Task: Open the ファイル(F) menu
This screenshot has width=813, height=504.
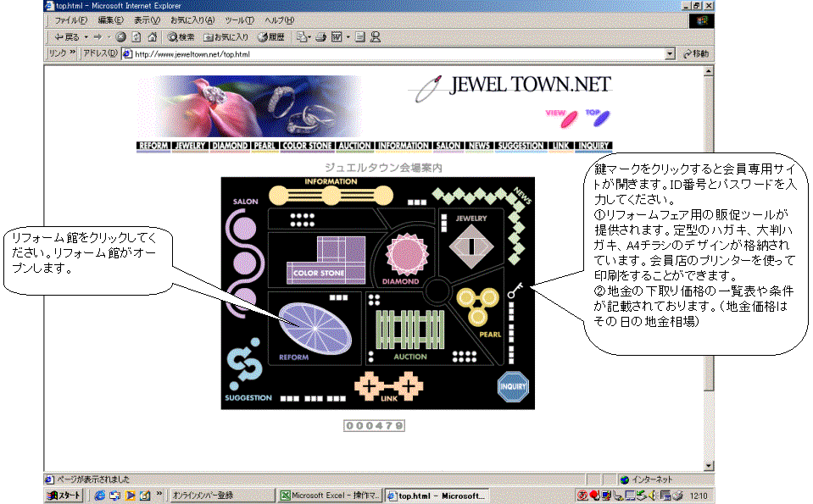Action: tap(71, 20)
